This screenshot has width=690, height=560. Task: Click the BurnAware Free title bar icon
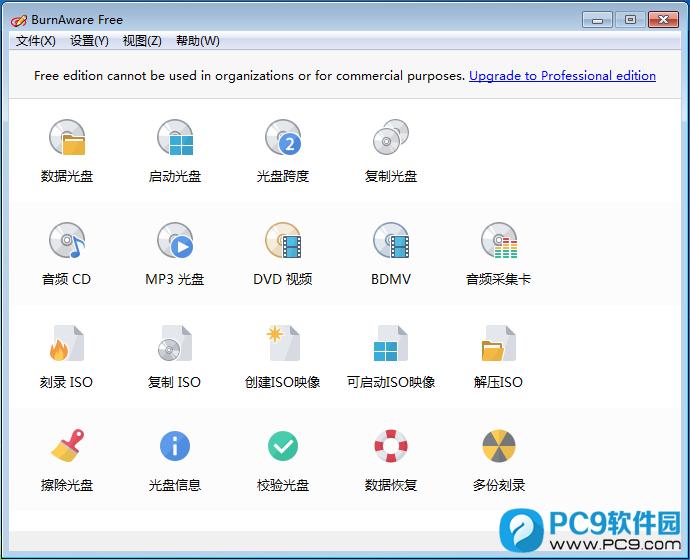tap(18, 20)
